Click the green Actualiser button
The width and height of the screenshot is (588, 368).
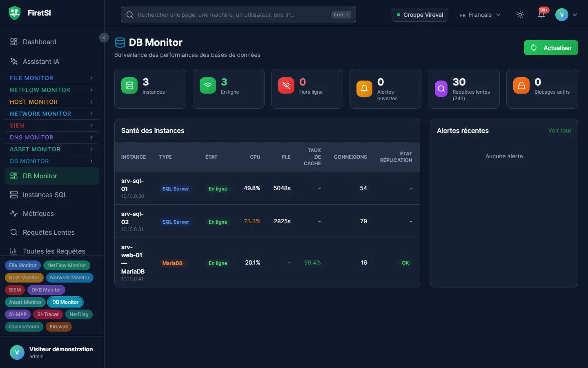[551, 48]
